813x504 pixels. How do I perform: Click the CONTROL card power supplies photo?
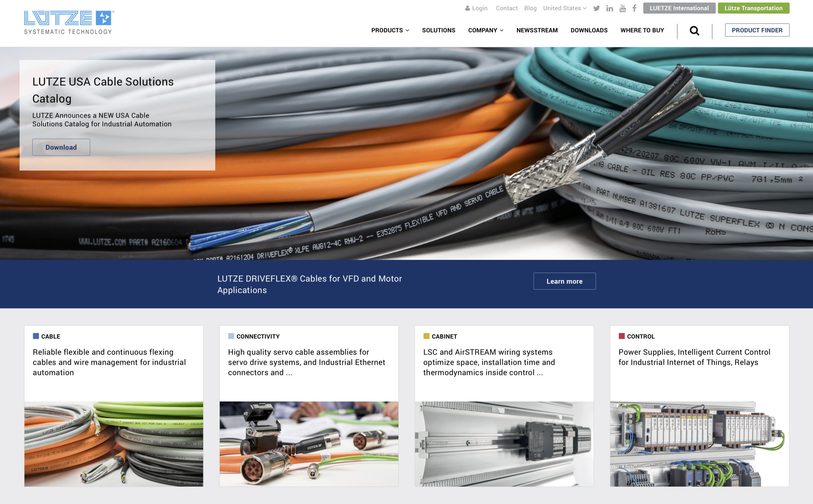pos(699,444)
